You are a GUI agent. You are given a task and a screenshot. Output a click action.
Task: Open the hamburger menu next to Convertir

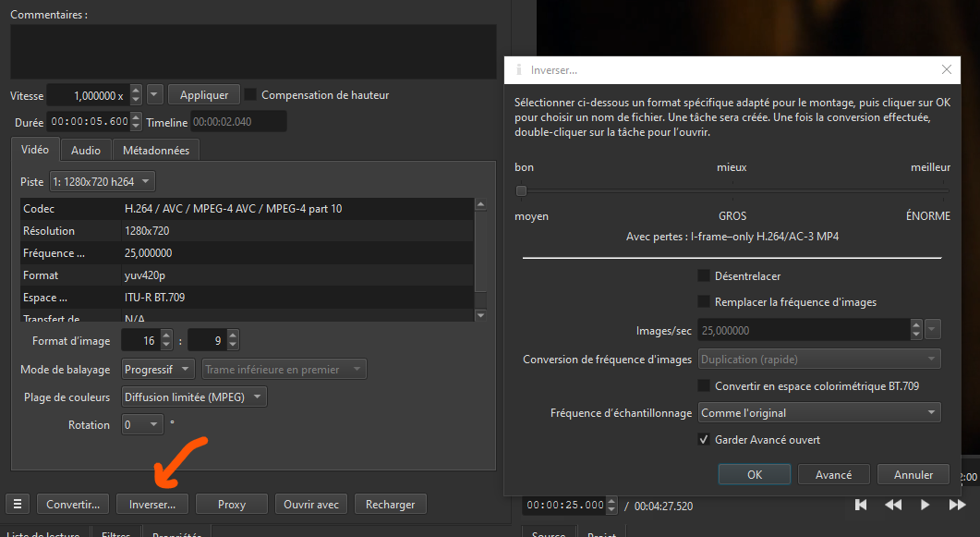[x=18, y=505]
